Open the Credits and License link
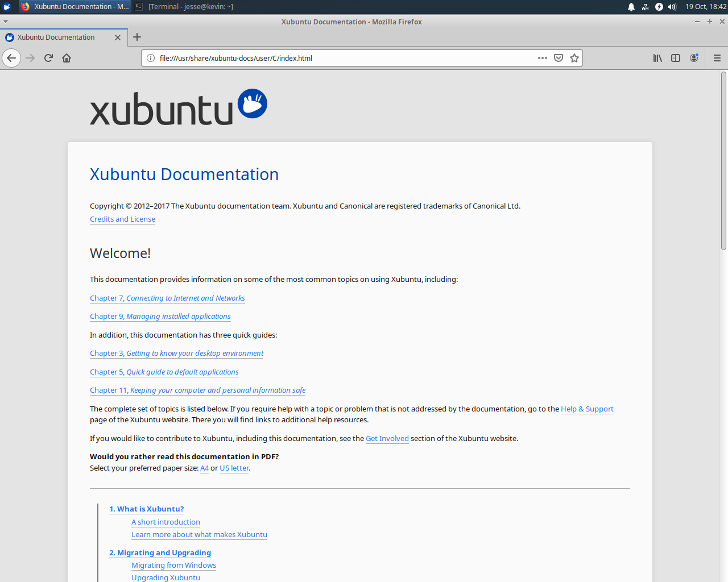Image resolution: width=728 pixels, height=582 pixels. [x=122, y=219]
